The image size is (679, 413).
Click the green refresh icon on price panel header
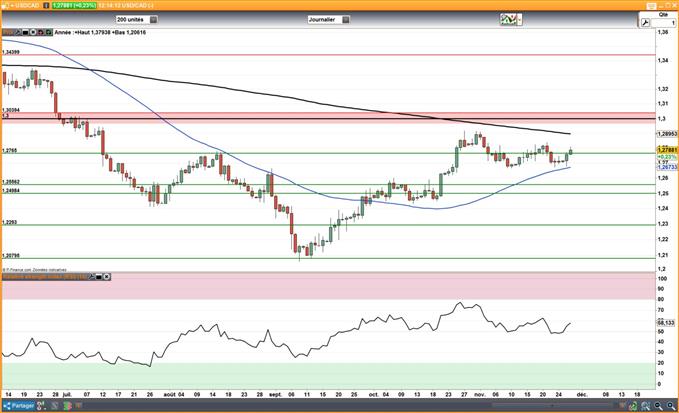48,32
